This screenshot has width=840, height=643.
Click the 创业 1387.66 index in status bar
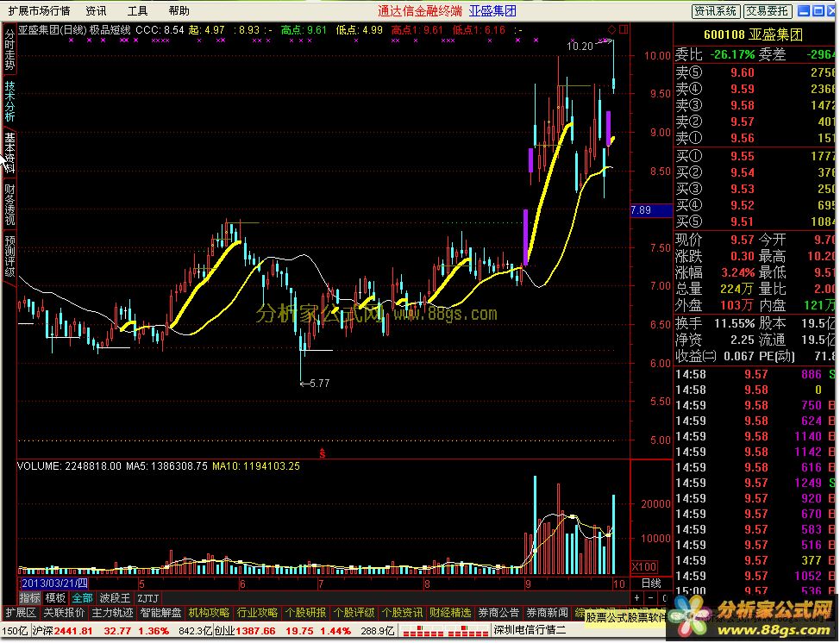[x=245, y=631]
